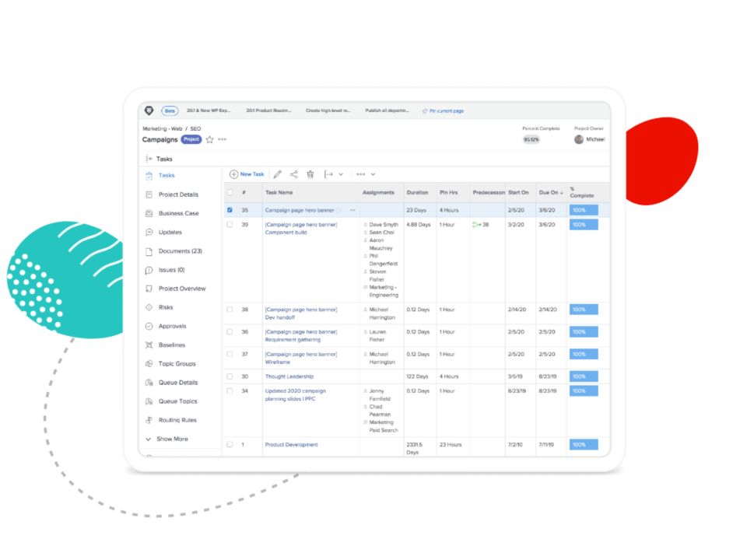The image size is (747, 560).
Task: Check the checkbox beside Thought Leadership
Action: (x=230, y=376)
